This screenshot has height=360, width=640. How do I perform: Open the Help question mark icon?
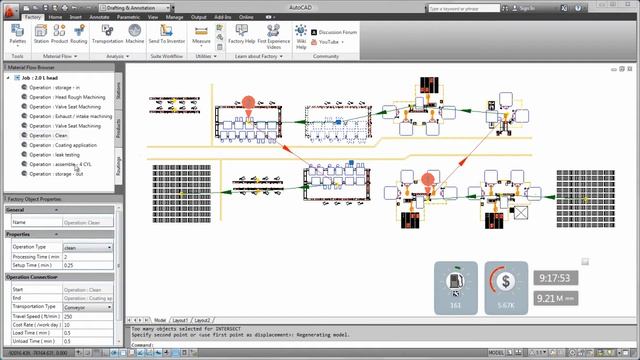point(578,8)
